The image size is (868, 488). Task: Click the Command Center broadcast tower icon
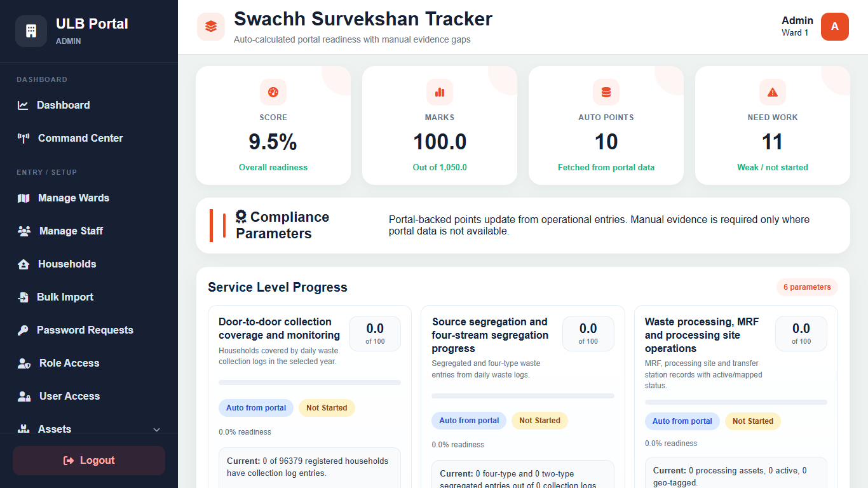pos(24,139)
